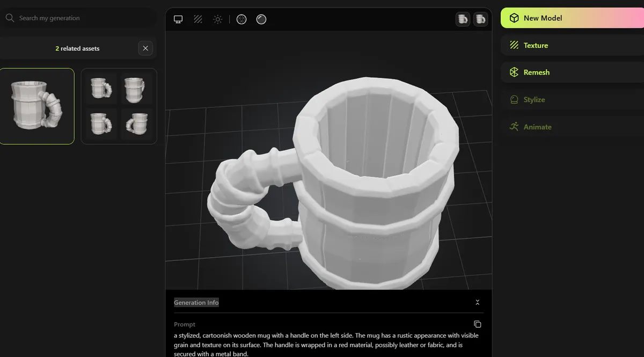Viewport: 644px width, 357px height.
Task: Click the monitor display icon in viewer toolbar
Action: [x=178, y=19]
